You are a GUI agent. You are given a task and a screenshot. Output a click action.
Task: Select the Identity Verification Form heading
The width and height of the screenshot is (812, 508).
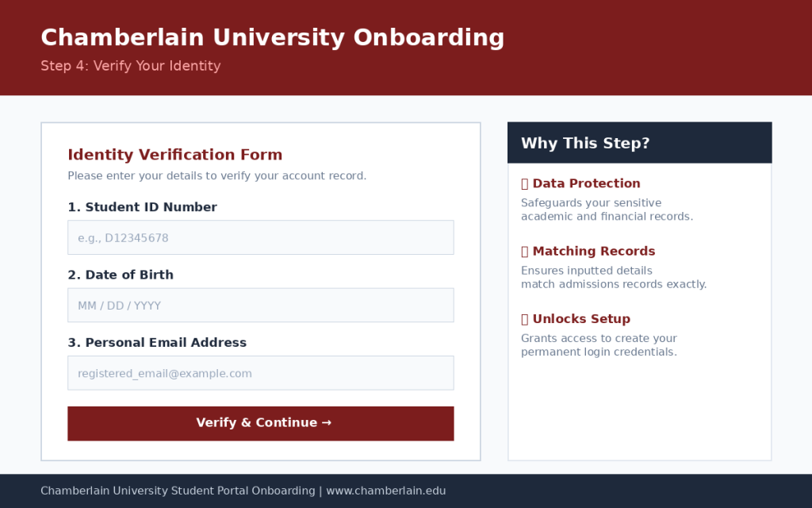point(175,155)
